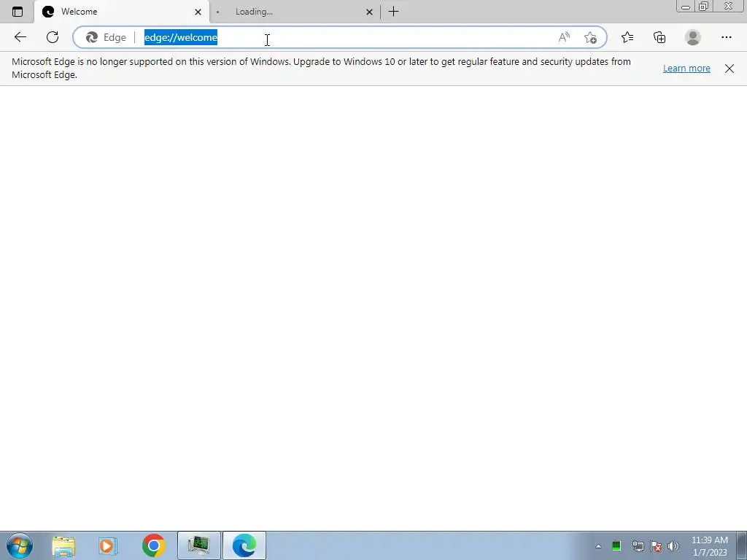Open the Windows Start menu

20,545
